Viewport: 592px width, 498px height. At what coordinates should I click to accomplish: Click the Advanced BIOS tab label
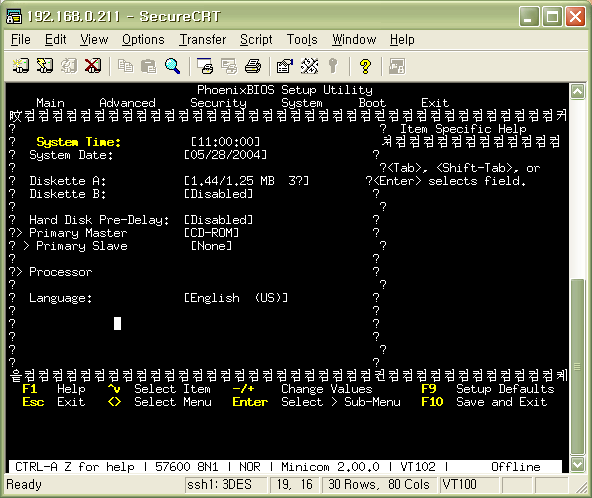[127, 103]
